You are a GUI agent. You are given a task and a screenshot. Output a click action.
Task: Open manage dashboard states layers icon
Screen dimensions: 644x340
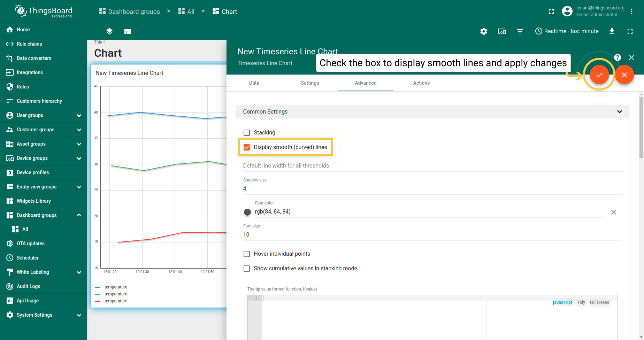point(109,31)
